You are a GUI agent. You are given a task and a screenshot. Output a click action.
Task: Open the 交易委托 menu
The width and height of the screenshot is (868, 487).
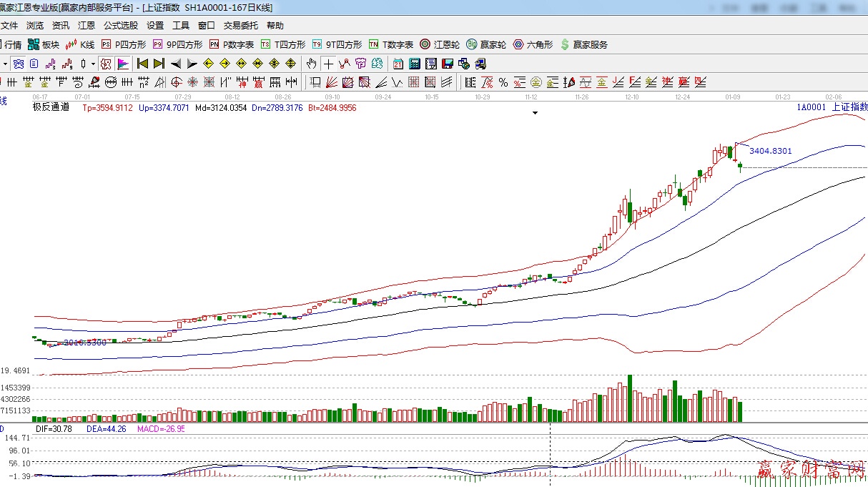coord(240,26)
